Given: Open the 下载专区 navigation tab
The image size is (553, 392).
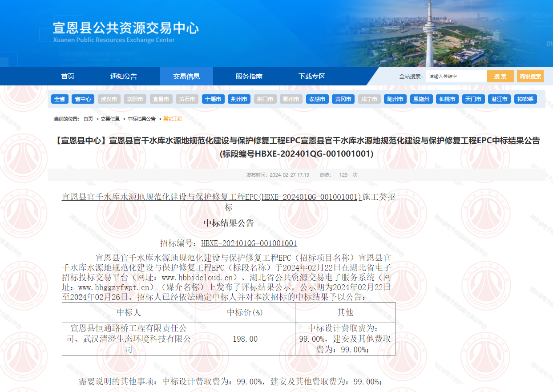Looking at the screenshot, I should (312, 76).
